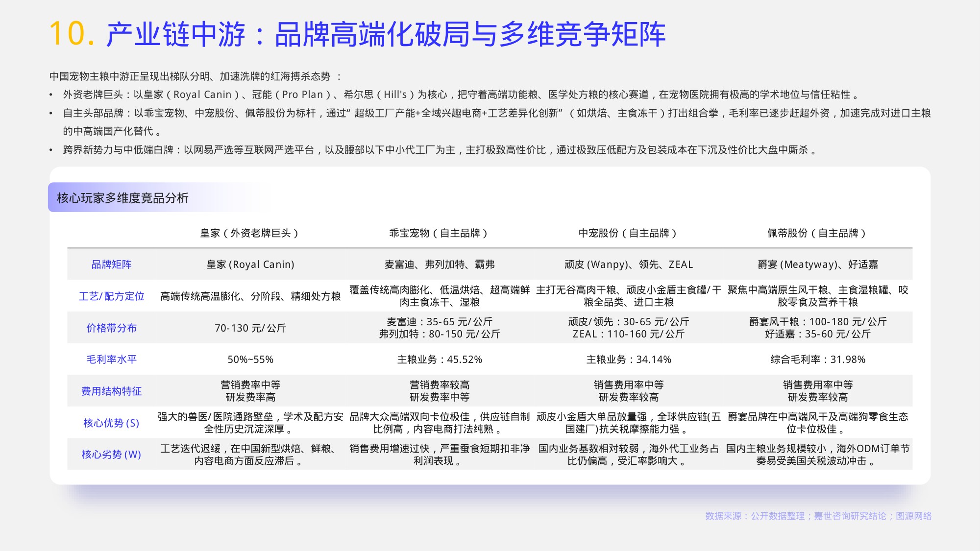Click strength cell starting 爵宴品牌在中高端风干
Screen dimensions: 980x551
pos(818,423)
